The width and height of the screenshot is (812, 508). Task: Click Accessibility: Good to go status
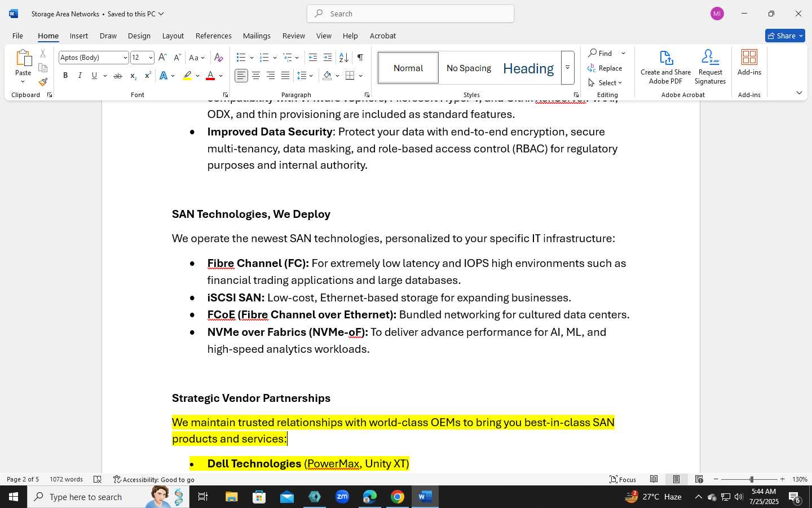click(154, 479)
